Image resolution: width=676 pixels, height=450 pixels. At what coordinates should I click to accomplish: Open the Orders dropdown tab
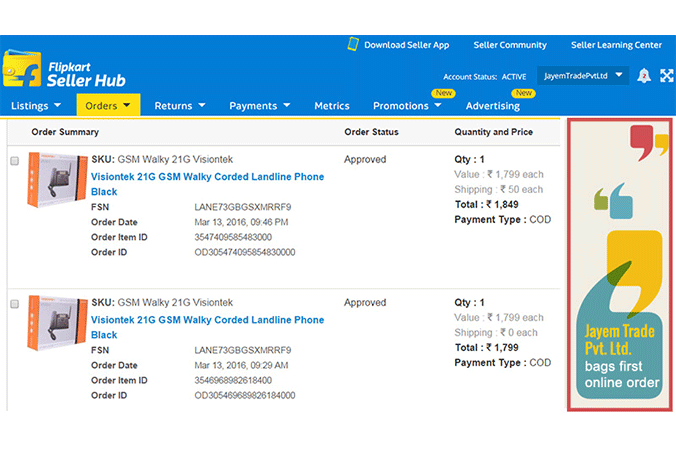point(108,105)
